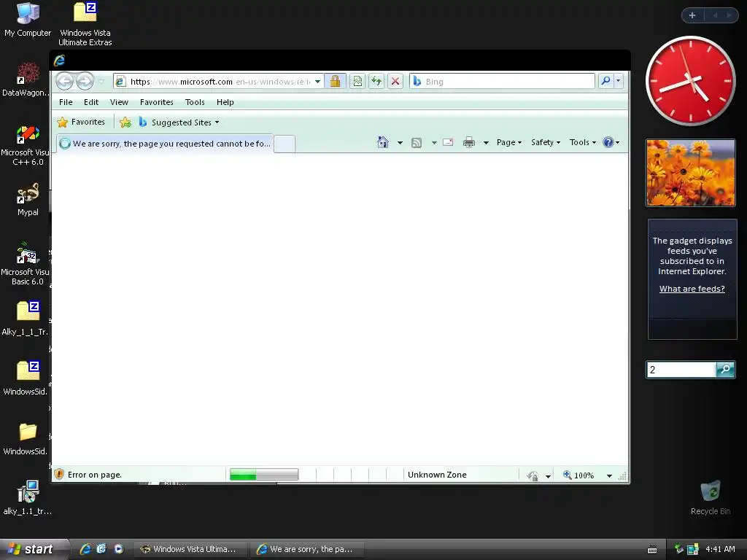Switch to 'We are sorry' taskbar button
Viewport: 747px width, 560px height.
click(x=307, y=549)
